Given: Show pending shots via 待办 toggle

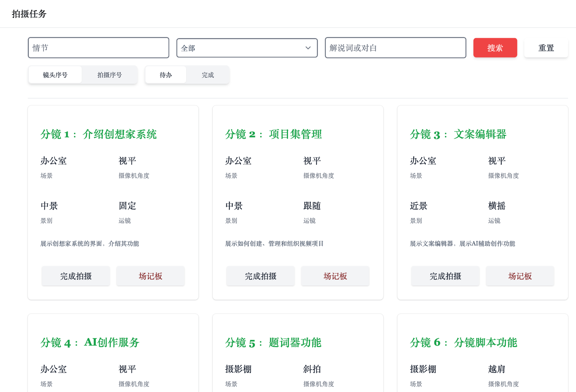Looking at the screenshot, I should [166, 75].
